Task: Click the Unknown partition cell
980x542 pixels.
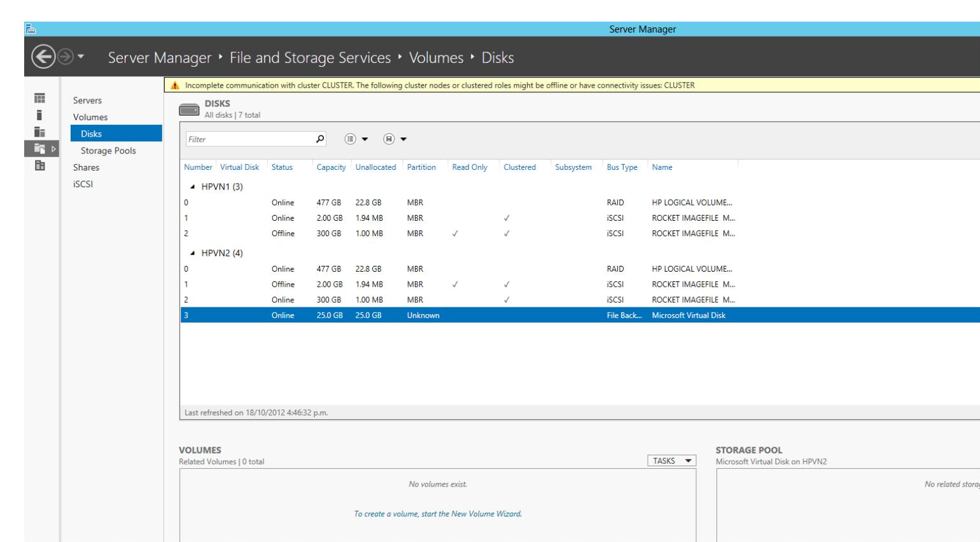Action: coord(423,315)
